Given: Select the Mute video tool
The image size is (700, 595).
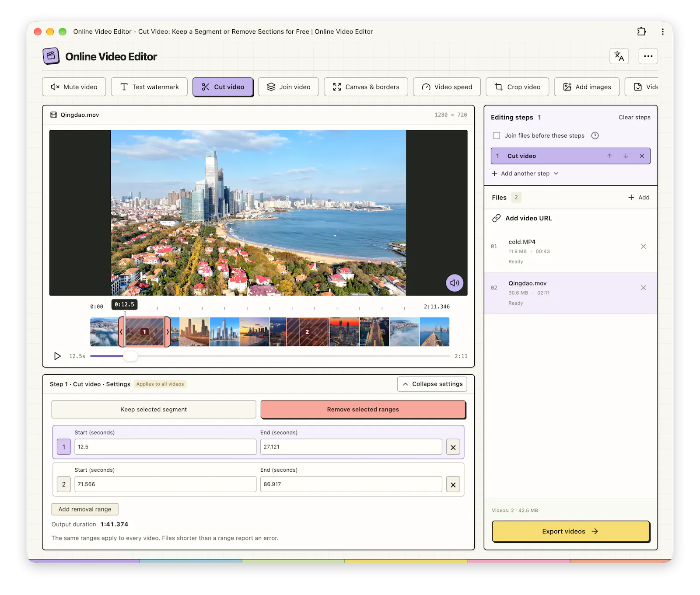Looking at the screenshot, I should click(74, 87).
